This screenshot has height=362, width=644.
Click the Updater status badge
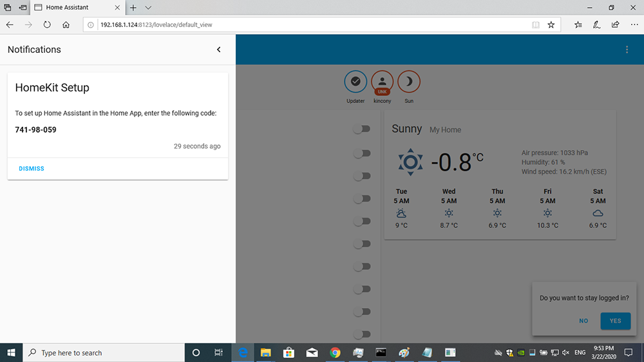(x=355, y=82)
